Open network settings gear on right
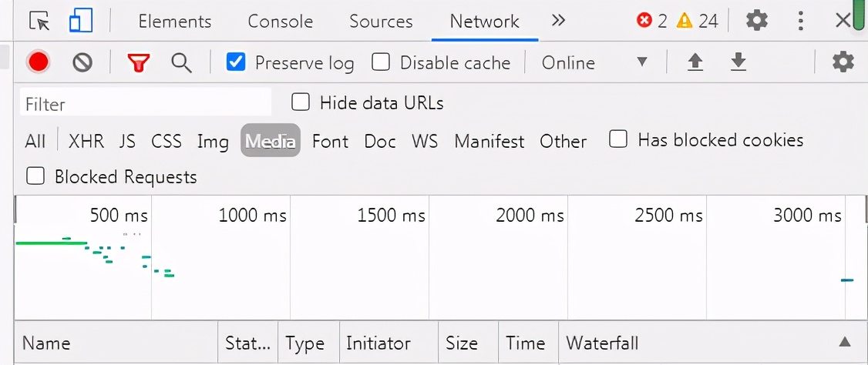868x365 pixels. pos(843,62)
